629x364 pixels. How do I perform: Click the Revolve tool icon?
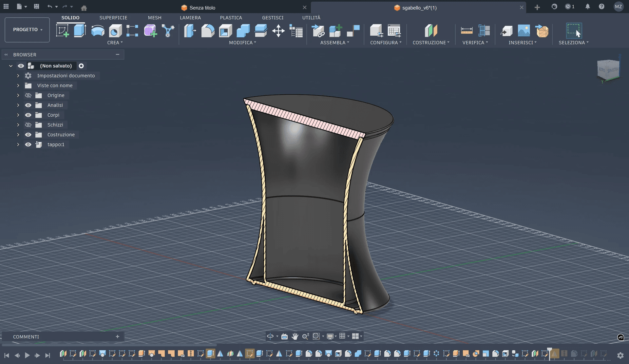[98, 31]
